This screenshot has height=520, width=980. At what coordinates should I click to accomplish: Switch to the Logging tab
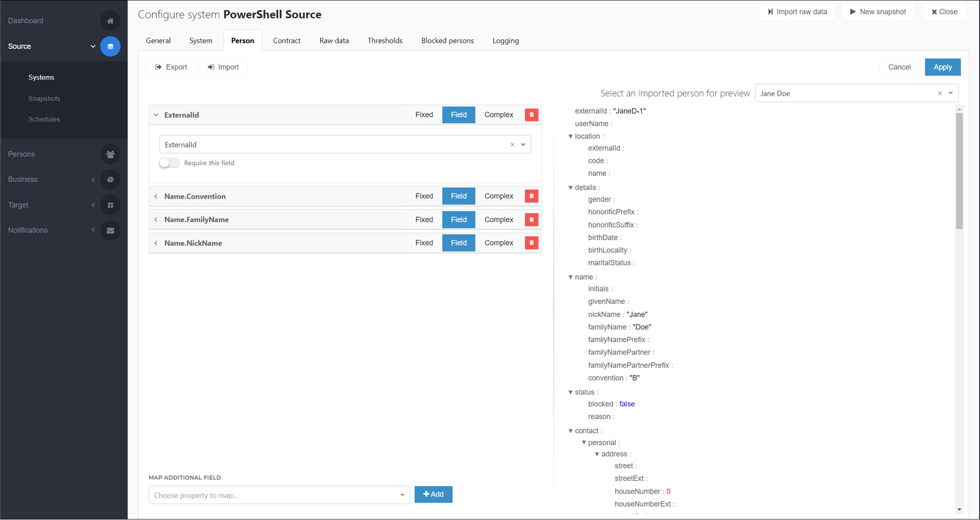pos(506,41)
